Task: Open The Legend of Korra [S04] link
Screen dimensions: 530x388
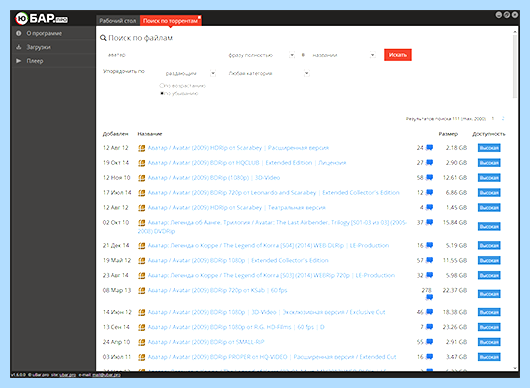Action: pyautogui.click(x=268, y=245)
